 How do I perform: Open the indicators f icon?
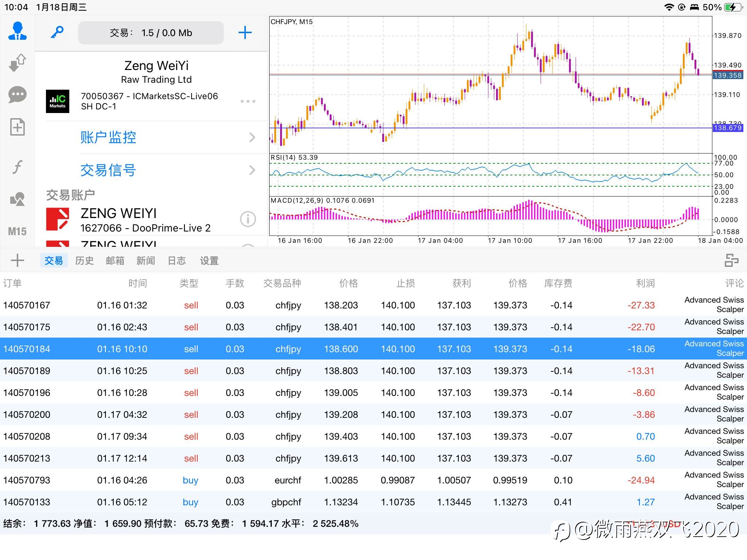(17, 167)
